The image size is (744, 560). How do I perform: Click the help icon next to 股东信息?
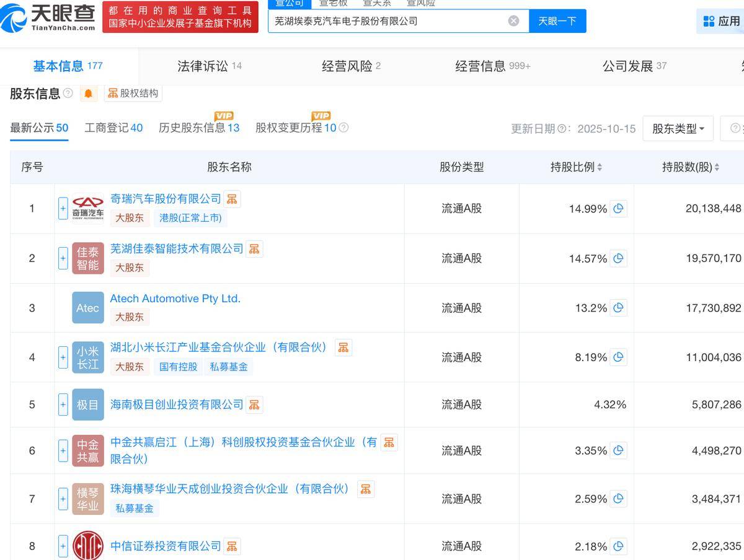coord(68,94)
